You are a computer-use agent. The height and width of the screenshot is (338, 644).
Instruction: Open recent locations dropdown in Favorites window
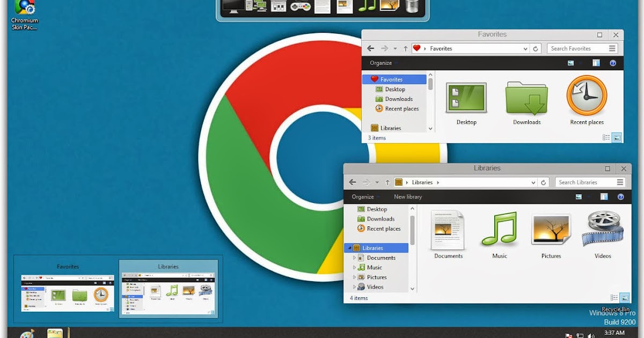coord(396,48)
